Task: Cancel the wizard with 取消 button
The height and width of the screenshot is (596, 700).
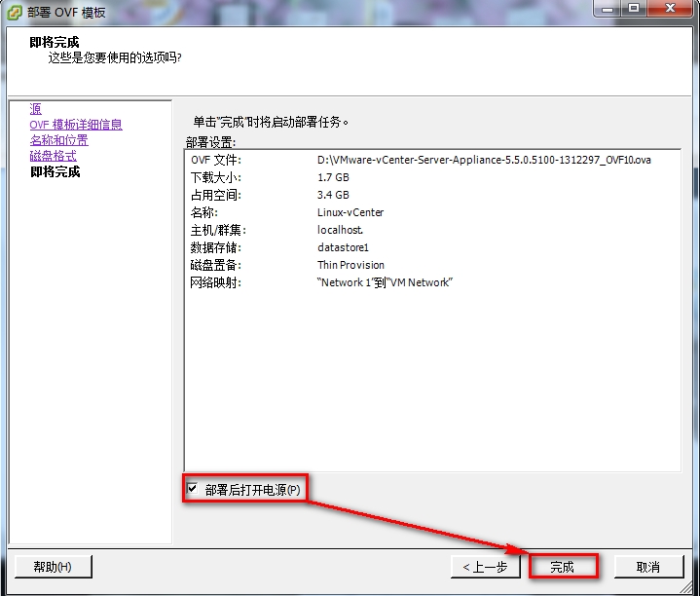Action: tap(648, 567)
